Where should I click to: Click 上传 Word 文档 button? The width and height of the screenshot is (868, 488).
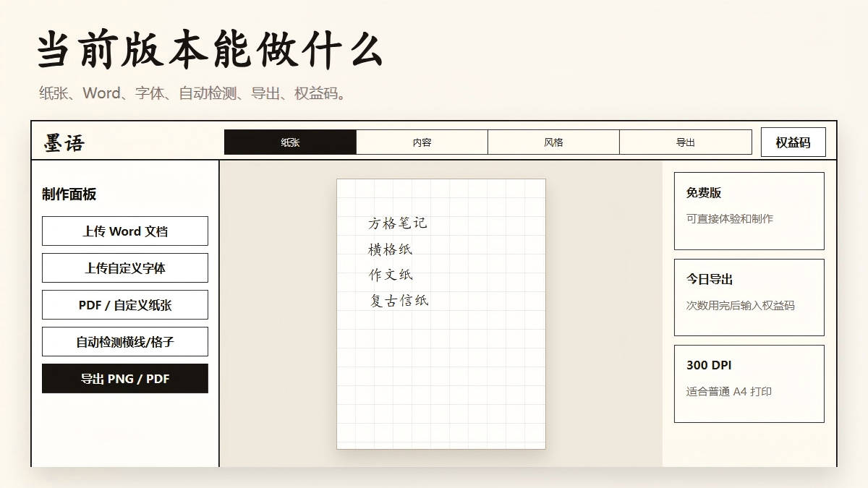(x=125, y=231)
